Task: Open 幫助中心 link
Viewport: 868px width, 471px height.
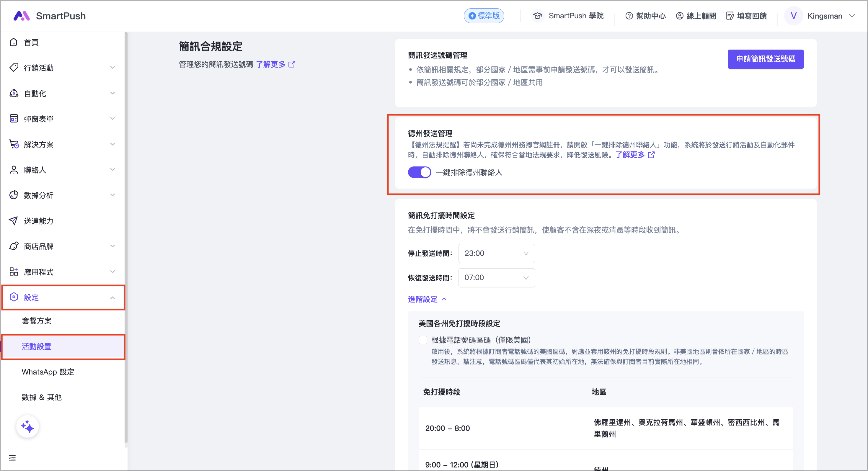Action: coord(646,16)
